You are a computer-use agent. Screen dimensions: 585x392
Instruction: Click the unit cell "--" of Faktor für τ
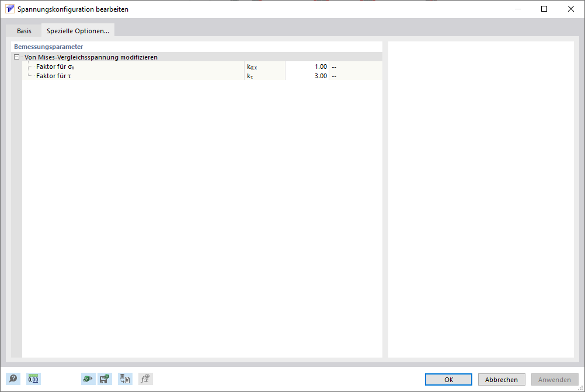pos(356,76)
